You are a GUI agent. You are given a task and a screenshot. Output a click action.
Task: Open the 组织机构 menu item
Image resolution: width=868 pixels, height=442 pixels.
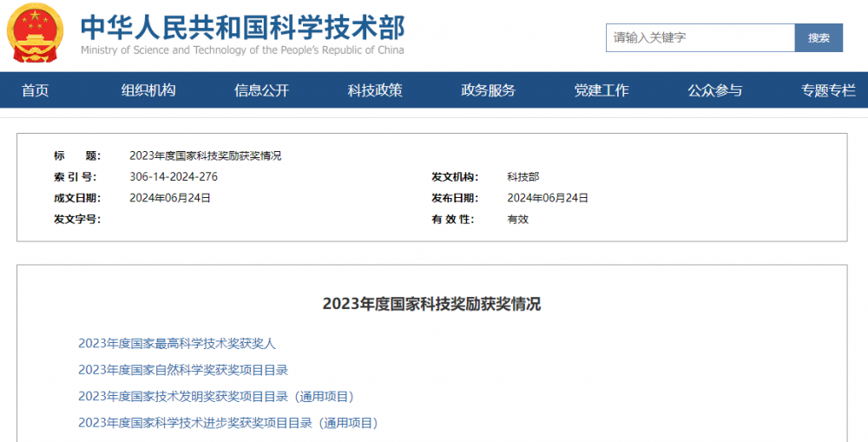(x=148, y=90)
